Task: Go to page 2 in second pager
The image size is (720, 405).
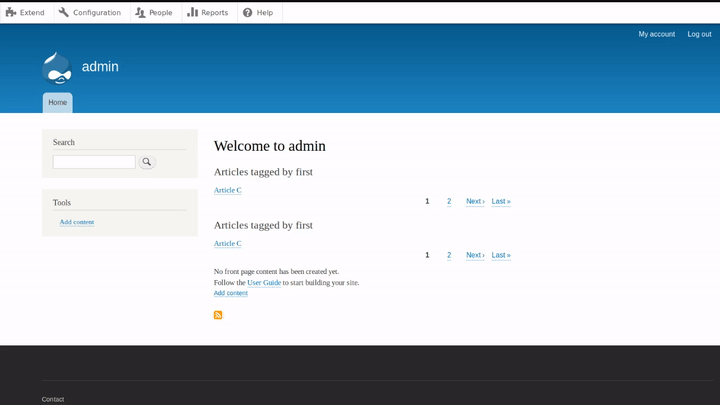Action: click(x=449, y=255)
